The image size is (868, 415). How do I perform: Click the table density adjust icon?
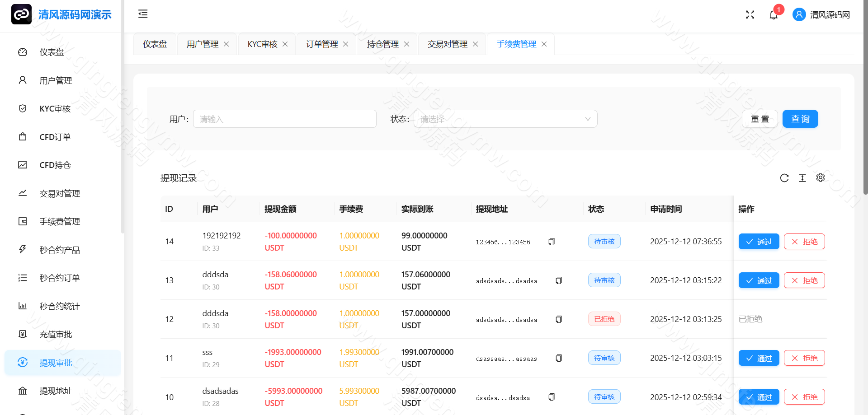[802, 178]
